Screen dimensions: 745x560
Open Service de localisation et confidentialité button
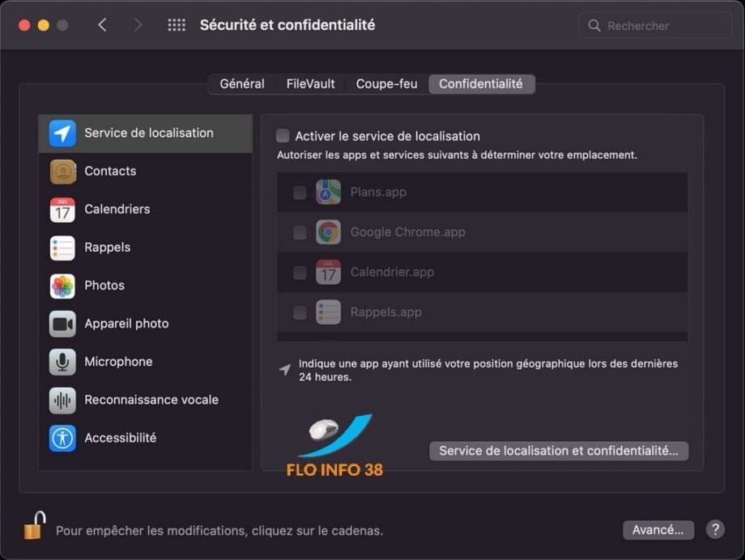[559, 451]
